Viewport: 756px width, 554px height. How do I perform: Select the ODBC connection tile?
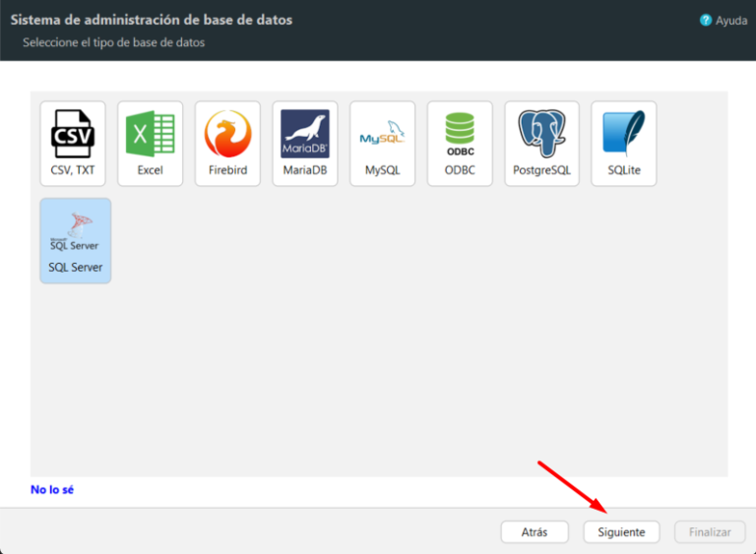pyautogui.click(x=460, y=144)
